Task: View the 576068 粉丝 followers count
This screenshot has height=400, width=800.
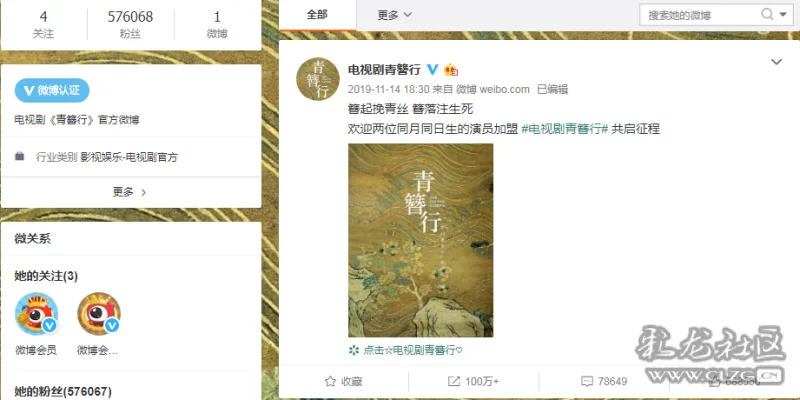Action: click(130, 24)
